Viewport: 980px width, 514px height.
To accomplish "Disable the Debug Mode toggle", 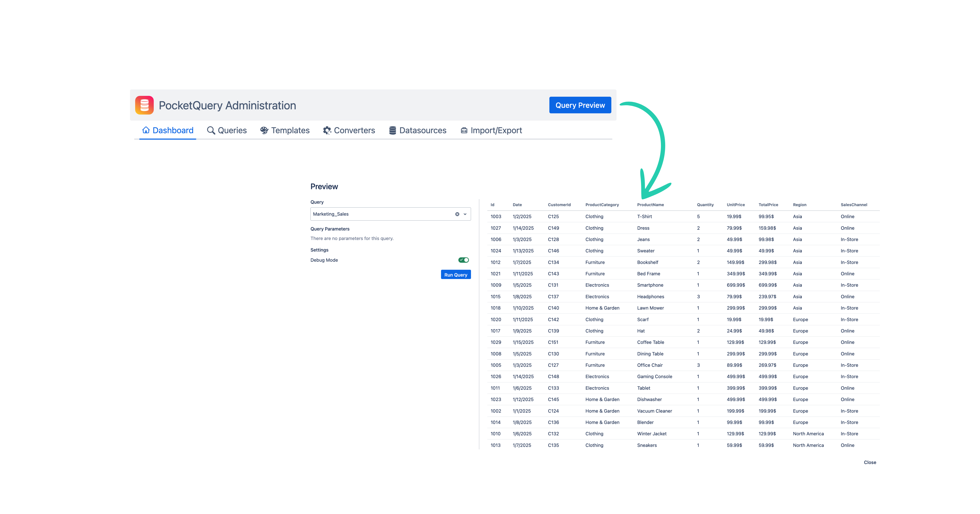I will [x=463, y=260].
